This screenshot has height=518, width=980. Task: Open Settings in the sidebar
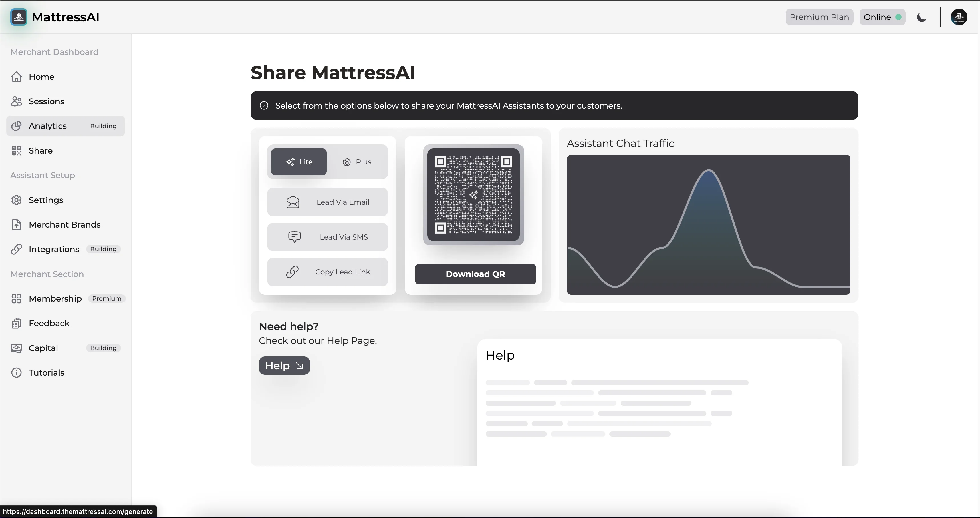(x=65, y=200)
